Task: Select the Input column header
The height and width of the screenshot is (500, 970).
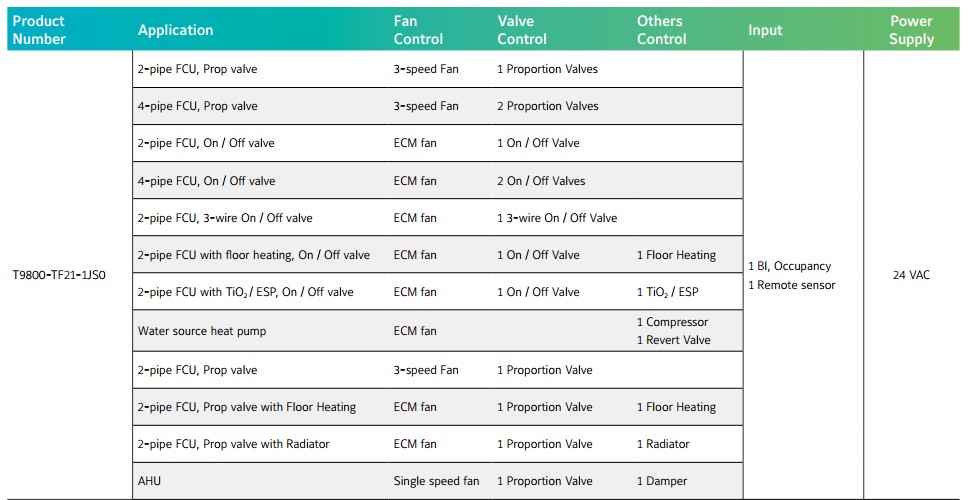Action: [x=765, y=30]
